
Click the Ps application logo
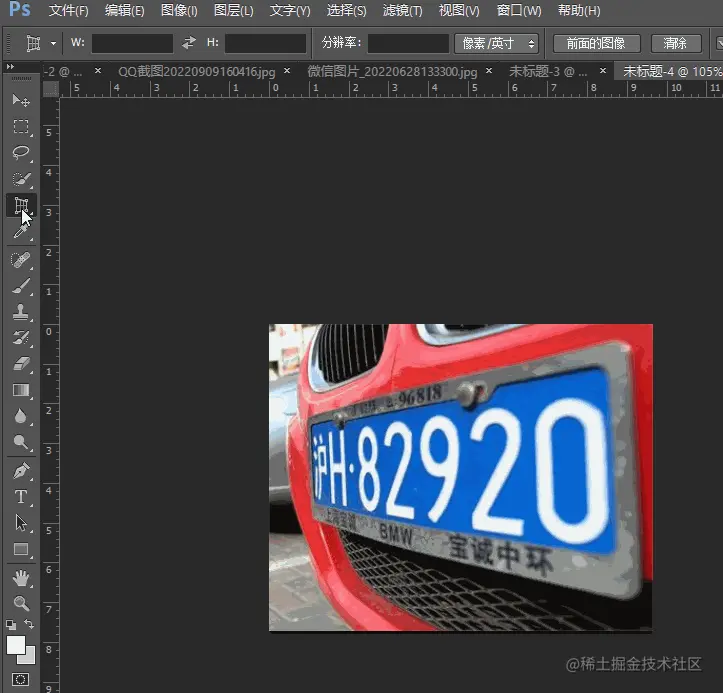click(x=20, y=9)
